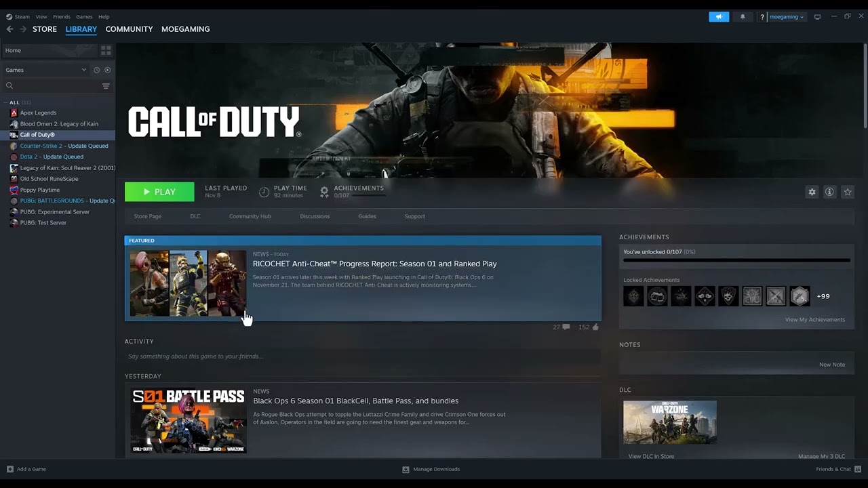
Task: Open the Community Hub link
Action: click(250, 216)
